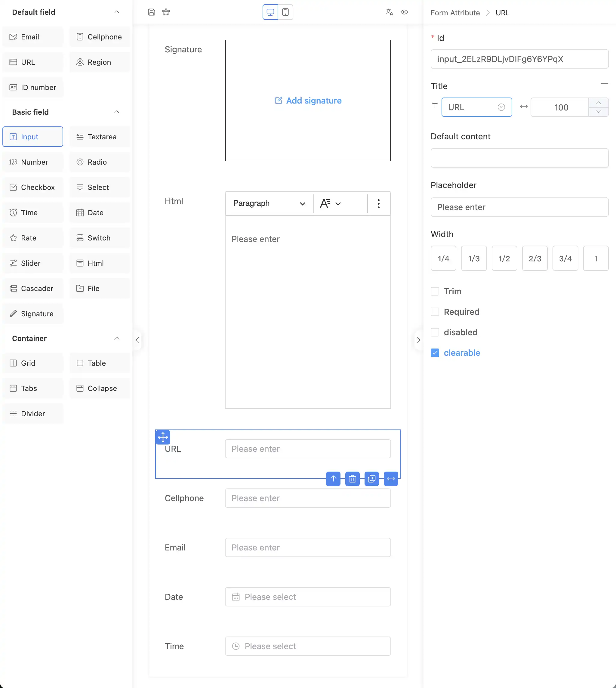
Task: Click the Input field component
Action: [33, 136]
